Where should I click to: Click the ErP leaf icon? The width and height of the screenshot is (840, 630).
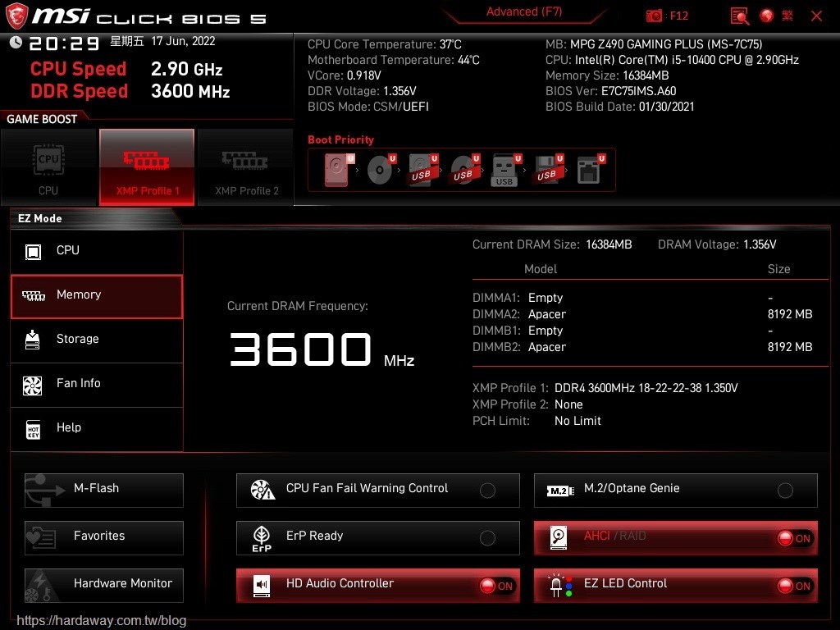[262, 538]
